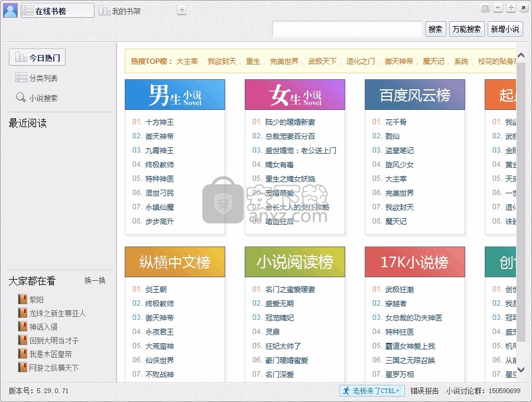Open novel 武极狂潮
Screen dimensions: 532x402
click(x=400, y=289)
